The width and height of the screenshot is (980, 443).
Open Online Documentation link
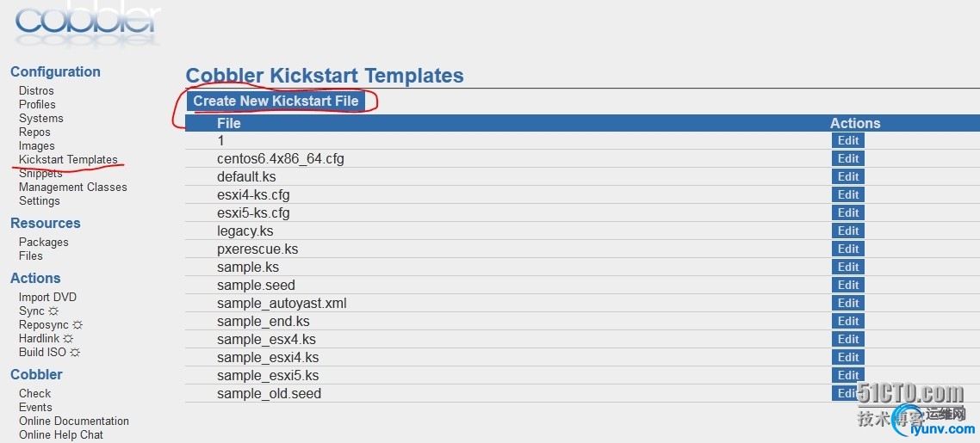(74, 421)
